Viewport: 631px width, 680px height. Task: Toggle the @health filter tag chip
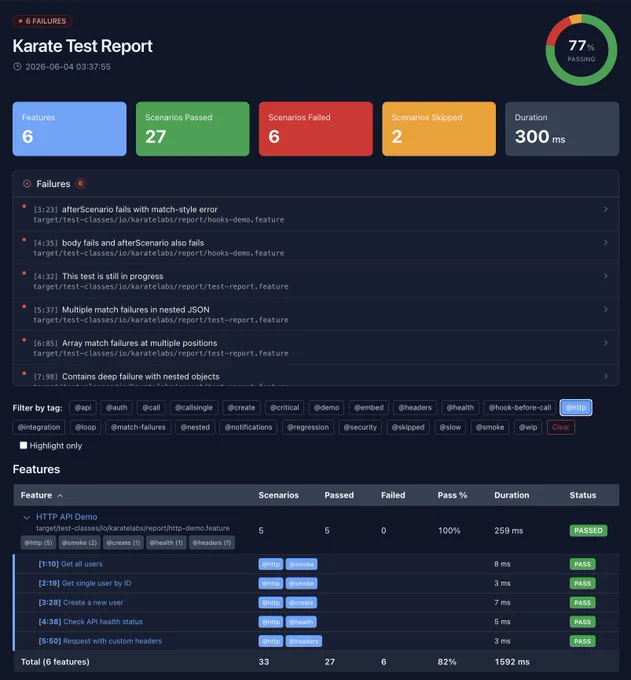pyautogui.click(x=460, y=408)
